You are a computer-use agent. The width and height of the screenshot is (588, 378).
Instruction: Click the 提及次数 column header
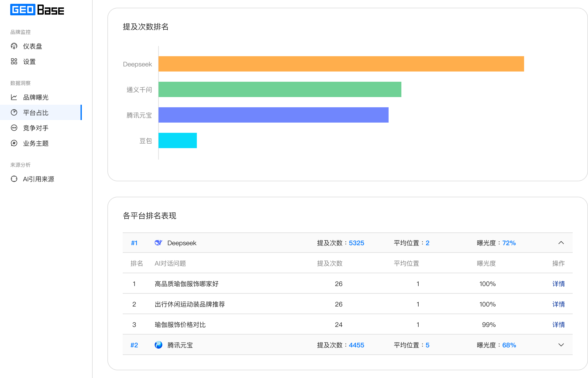pyautogui.click(x=330, y=263)
